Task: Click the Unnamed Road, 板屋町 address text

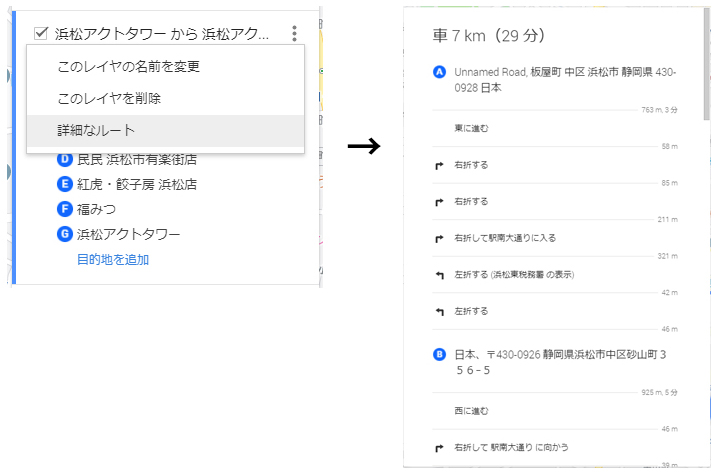Action: (565, 80)
